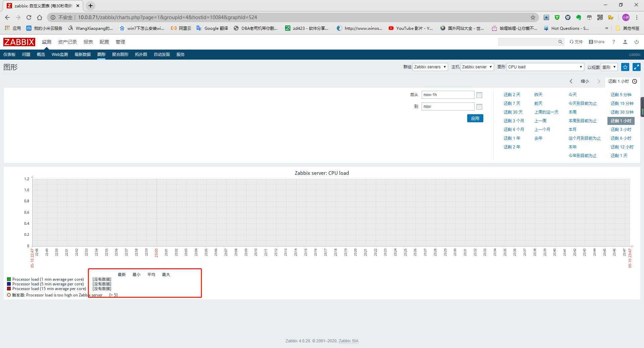The height and width of the screenshot is (348, 644).
Task: Expand the host group dropdown Zabbix servers
Action: 430,67
